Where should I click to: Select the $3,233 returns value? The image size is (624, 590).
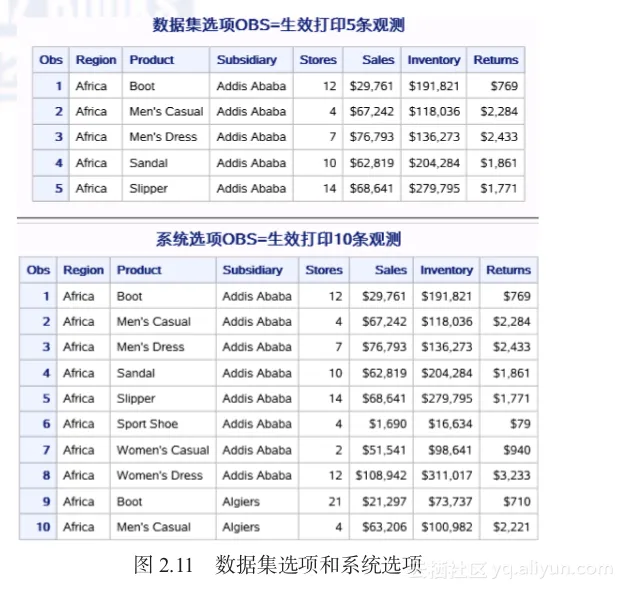tap(510, 475)
